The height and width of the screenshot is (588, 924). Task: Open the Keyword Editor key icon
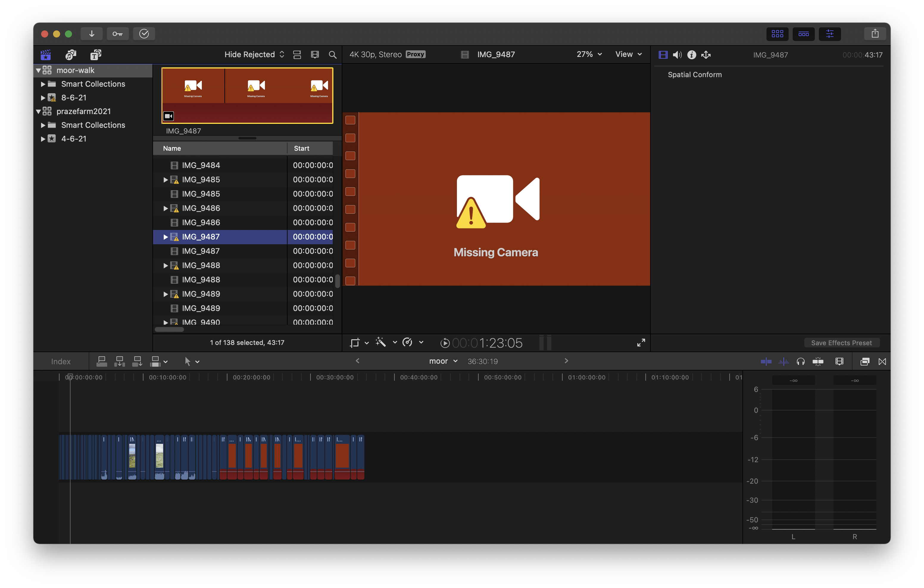117,34
